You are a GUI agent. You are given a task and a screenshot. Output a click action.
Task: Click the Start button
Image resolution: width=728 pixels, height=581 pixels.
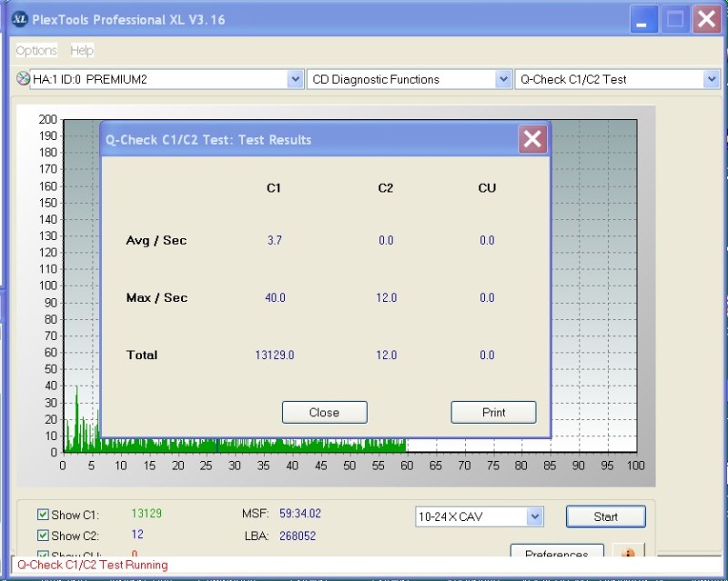[605, 516]
